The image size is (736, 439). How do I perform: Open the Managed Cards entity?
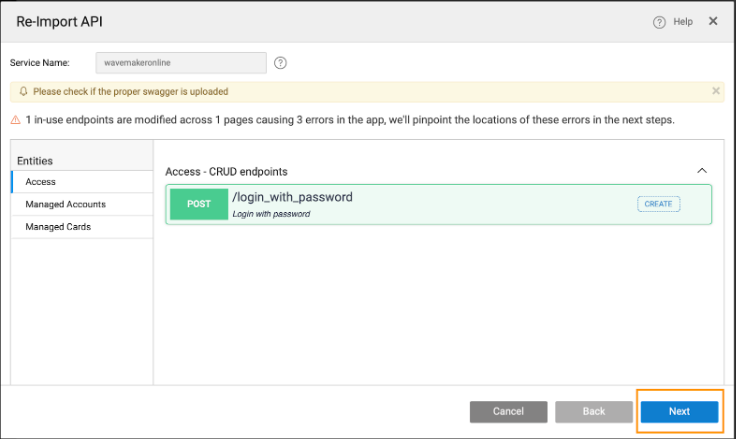58,227
